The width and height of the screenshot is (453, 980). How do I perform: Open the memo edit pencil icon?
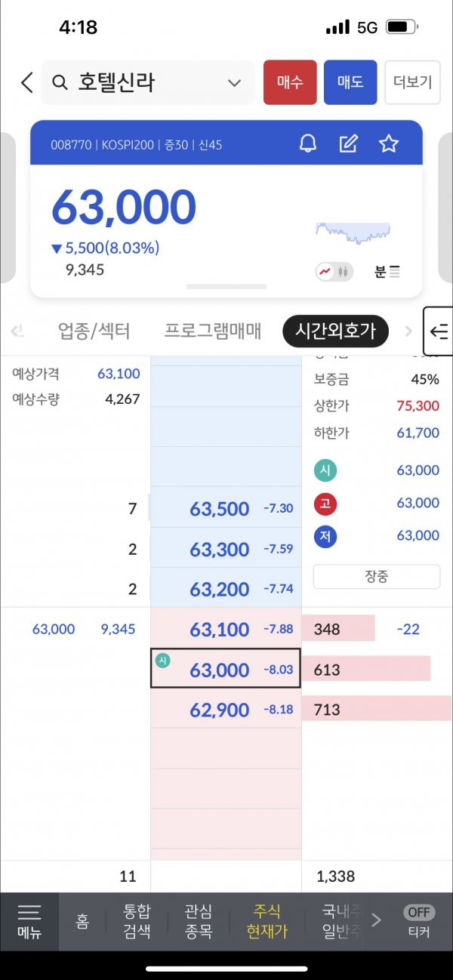click(x=348, y=143)
